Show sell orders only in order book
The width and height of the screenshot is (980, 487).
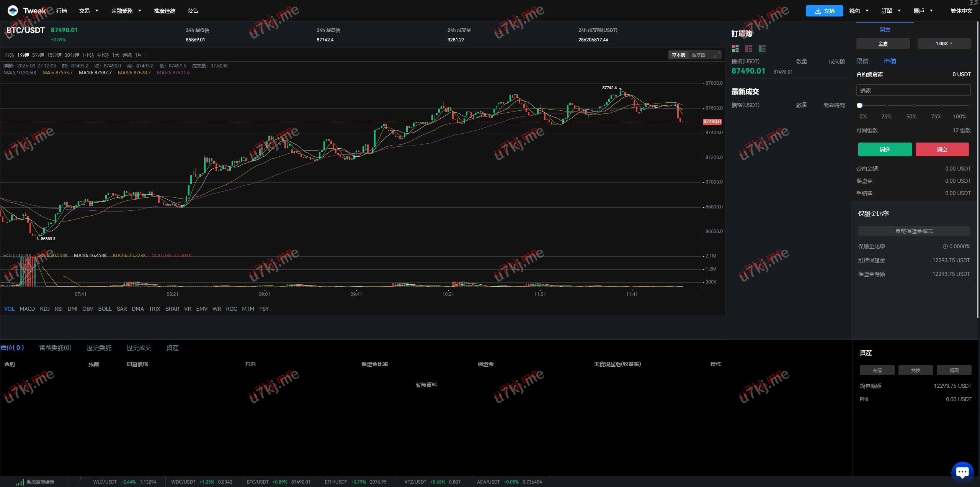[748, 49]
